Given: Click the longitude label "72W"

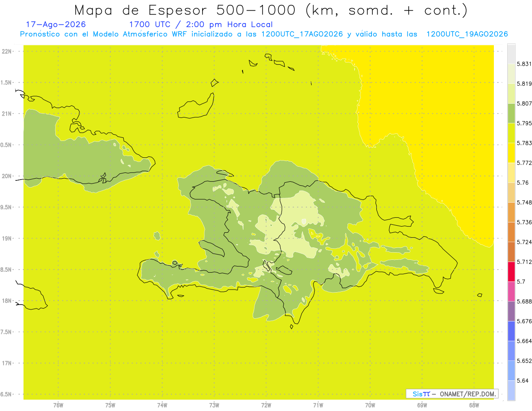Looking at the screenshot, I should [266, 405].
